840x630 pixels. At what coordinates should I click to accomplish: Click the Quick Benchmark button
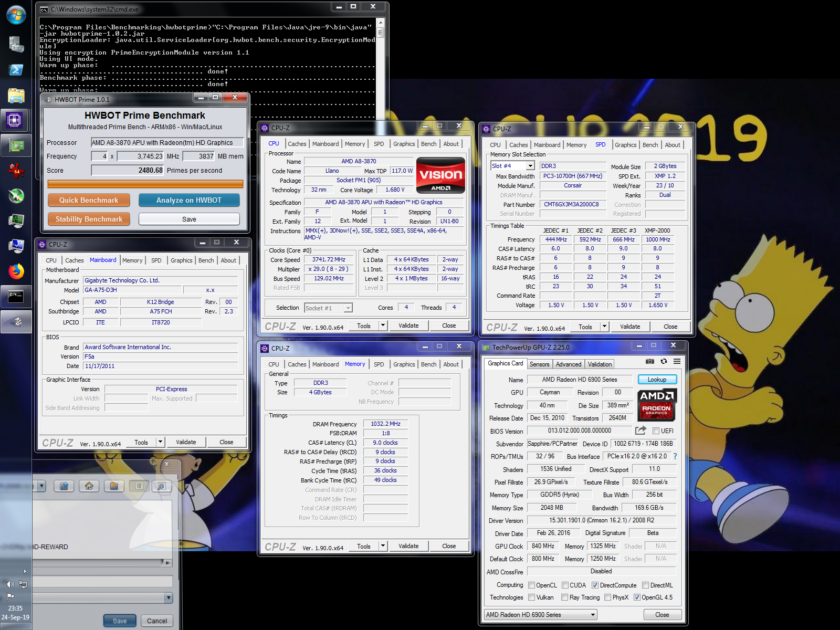(89, 200)
